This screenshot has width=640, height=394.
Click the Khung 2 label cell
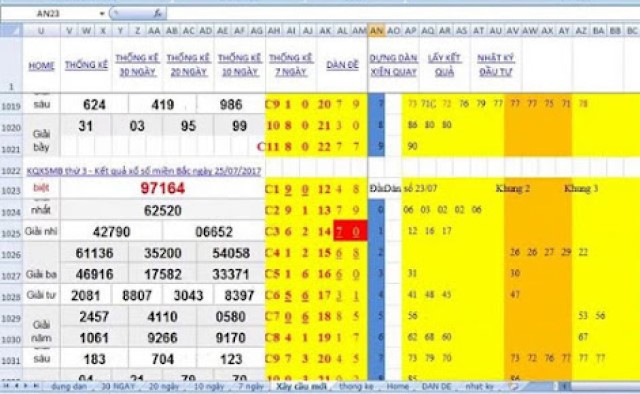[512, 189]
